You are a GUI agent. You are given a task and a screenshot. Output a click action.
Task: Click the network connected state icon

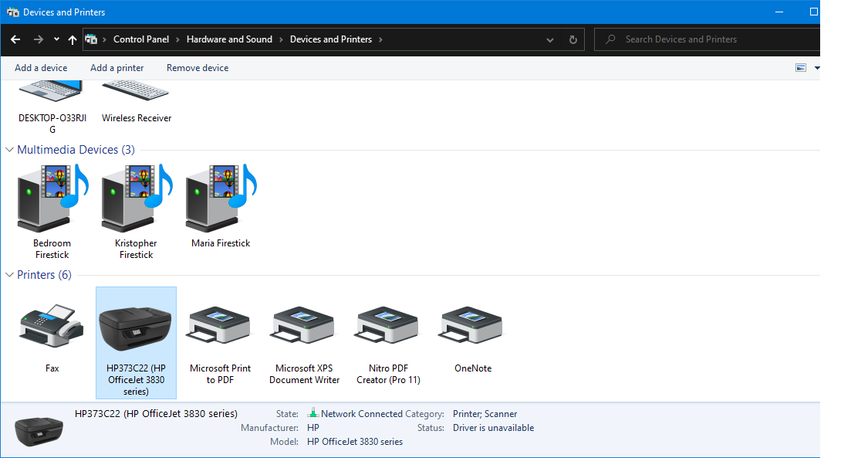(313, 413)
